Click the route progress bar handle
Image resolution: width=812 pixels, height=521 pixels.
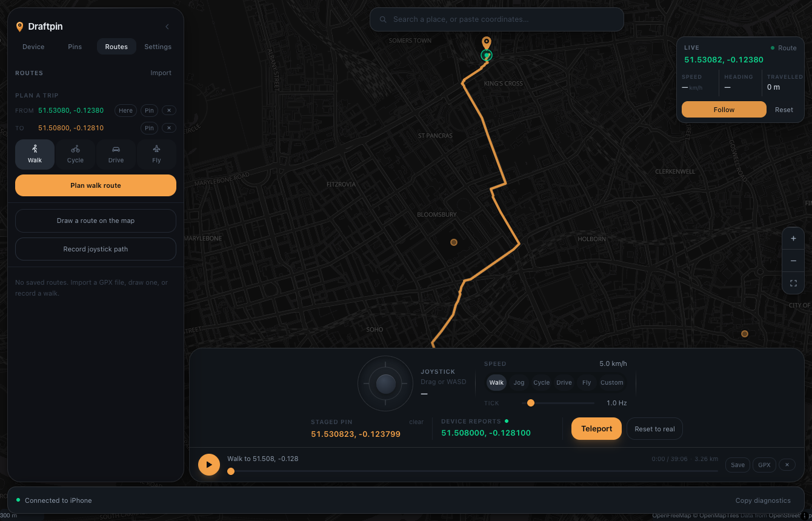[x=231, y=471]
